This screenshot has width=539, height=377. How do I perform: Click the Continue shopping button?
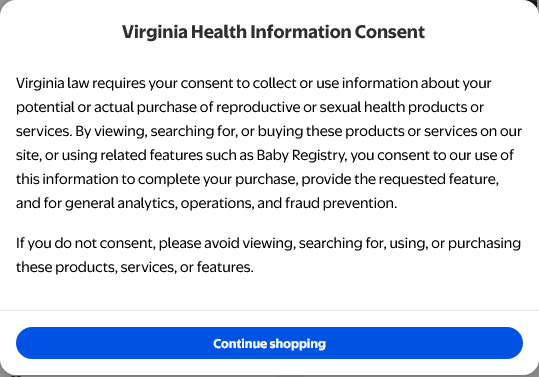(x=269, y=343)
